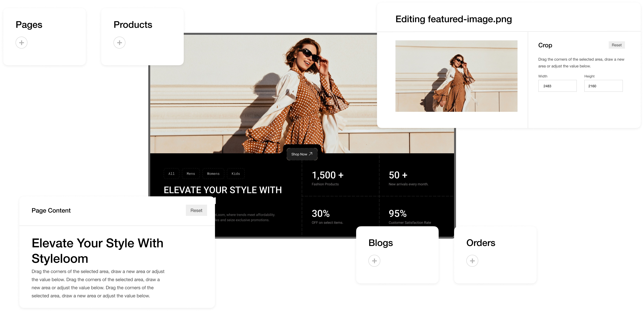Choose the Kids category filter

click(236, 174)
